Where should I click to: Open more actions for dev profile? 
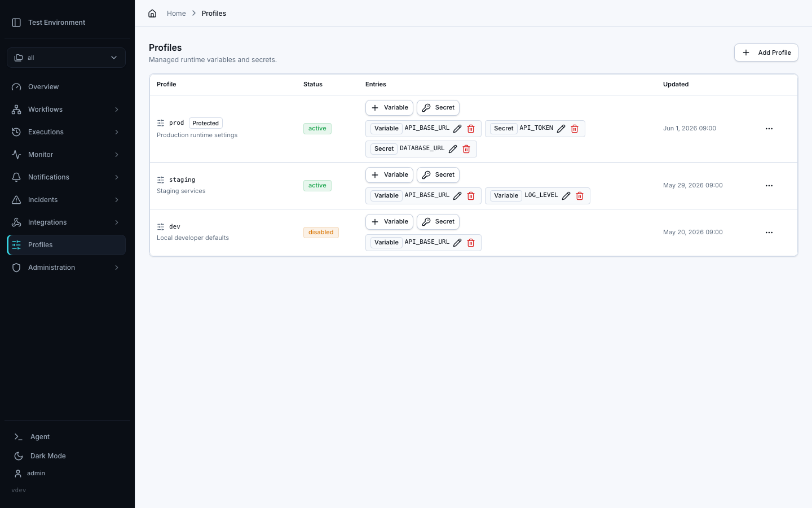(x=769, y=233)
